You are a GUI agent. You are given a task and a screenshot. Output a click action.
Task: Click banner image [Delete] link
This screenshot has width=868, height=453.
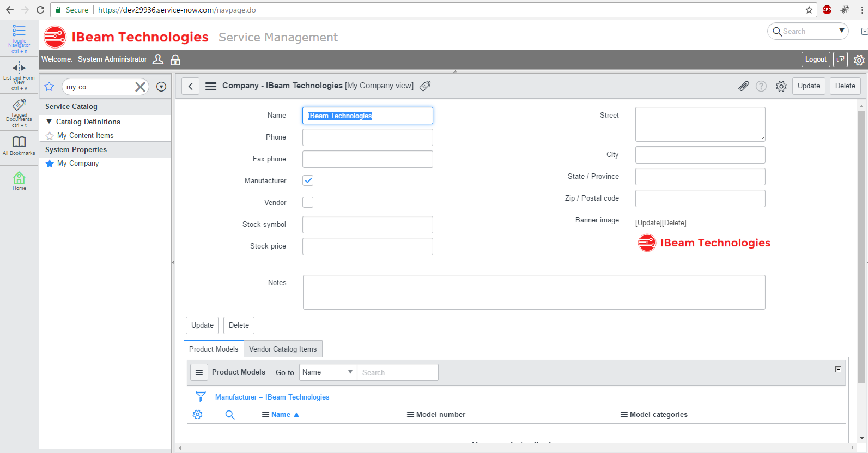click(674, 223)
